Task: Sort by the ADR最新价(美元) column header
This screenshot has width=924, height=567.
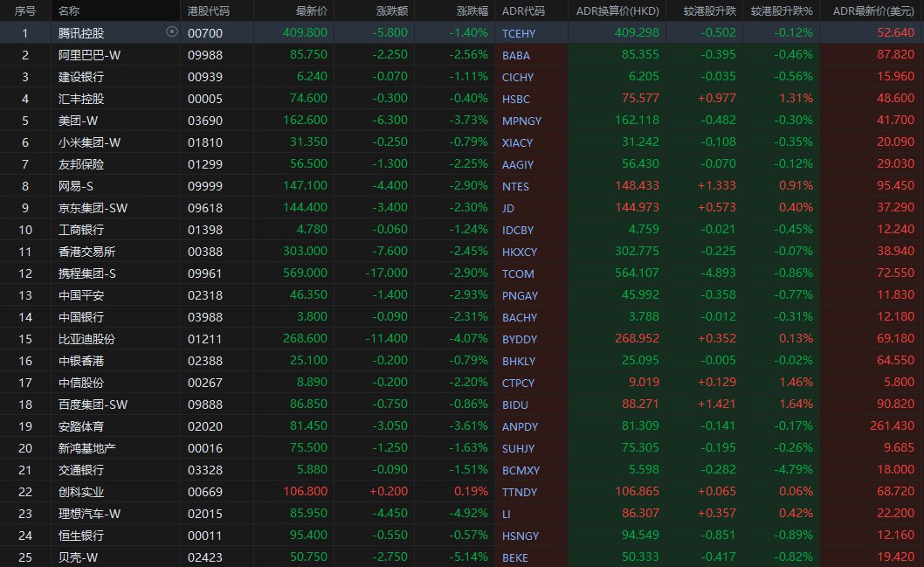Action: [873, 10]
